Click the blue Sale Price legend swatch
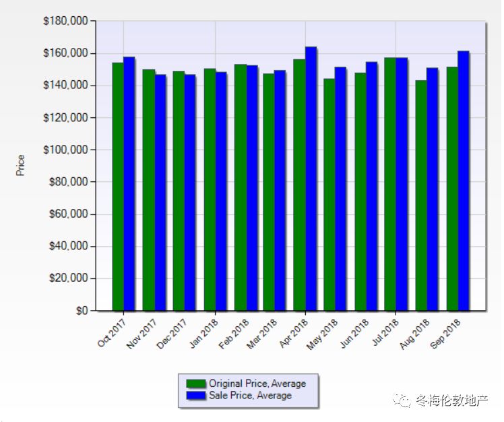The width and height of the screenshot is (504, 422). tap(196, 395)
